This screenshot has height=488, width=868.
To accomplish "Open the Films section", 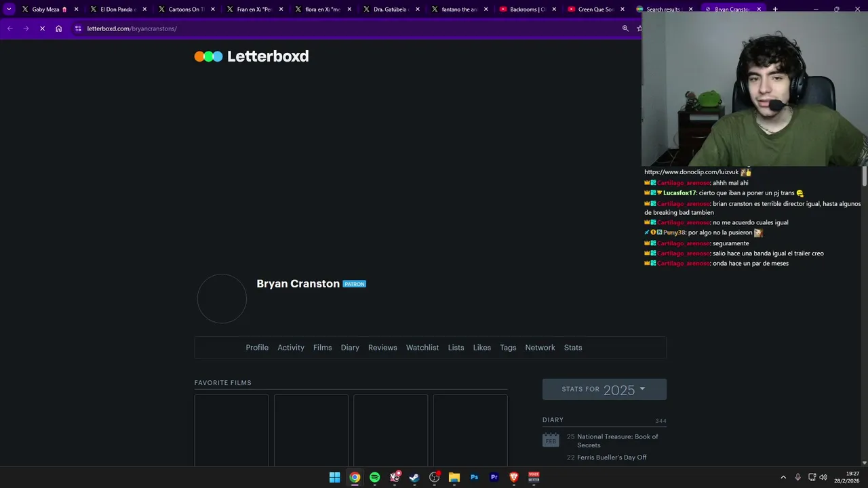I will [x=323, y=348].
